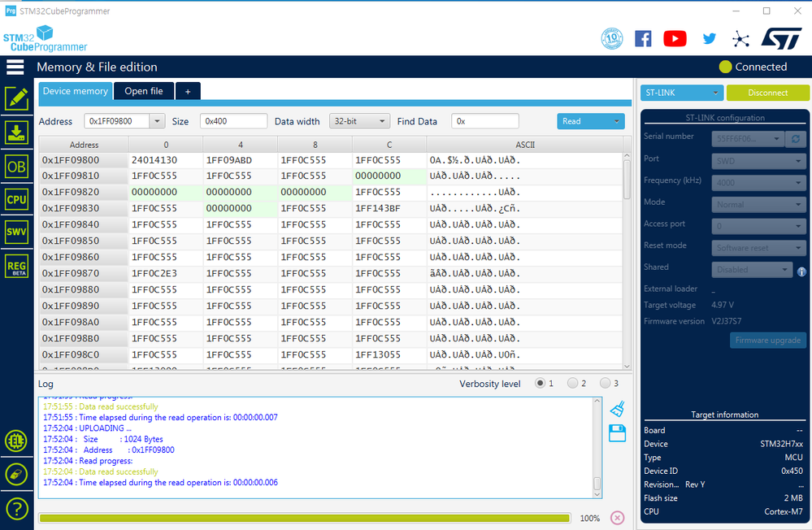This screenshot has height=530, width=812.
Task: Clear the log with broom icon
Action: (x=617, y=409)
